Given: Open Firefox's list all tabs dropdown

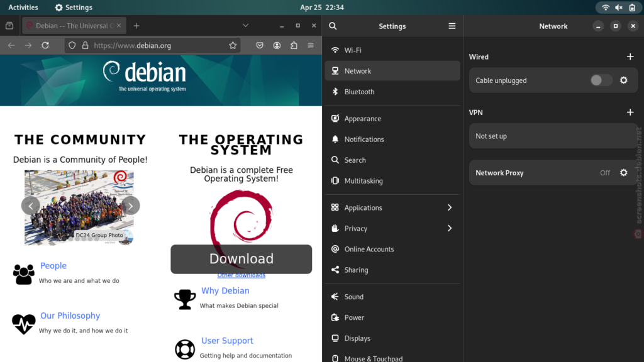Looking at the screenshot, I should (x=245, y=24).
